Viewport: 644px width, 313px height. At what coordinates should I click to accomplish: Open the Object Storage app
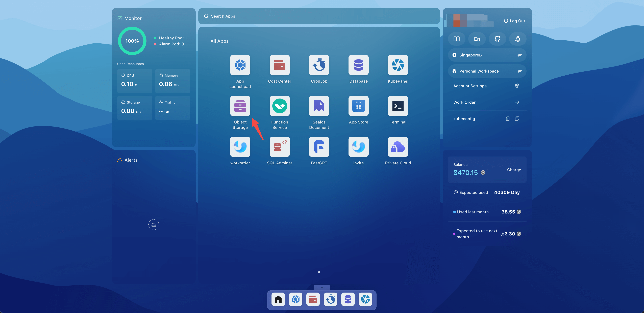point(240,106)
